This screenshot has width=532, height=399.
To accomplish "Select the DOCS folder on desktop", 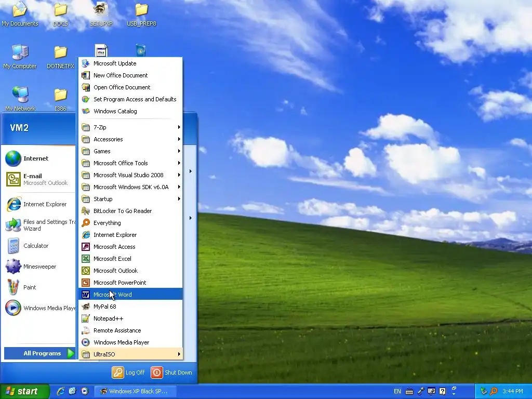I will tap(60, 14).
